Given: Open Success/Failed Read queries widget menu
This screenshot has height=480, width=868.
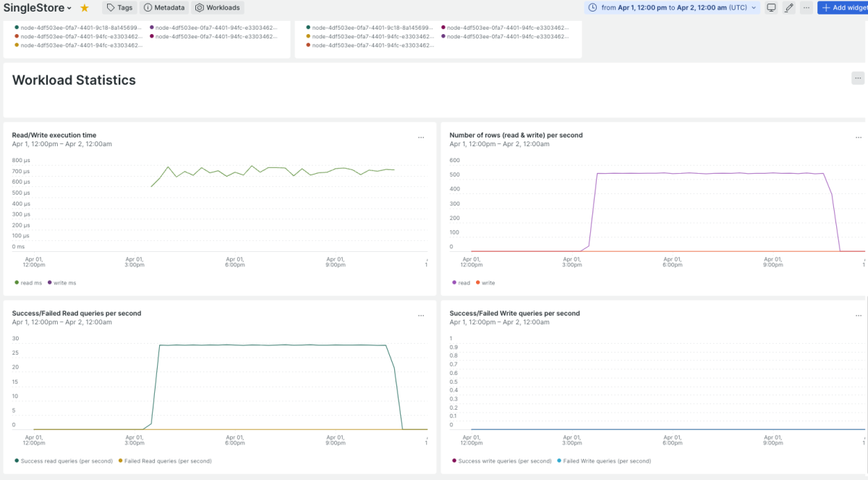Looking at the screenshot, I should [x=421, y=316].
